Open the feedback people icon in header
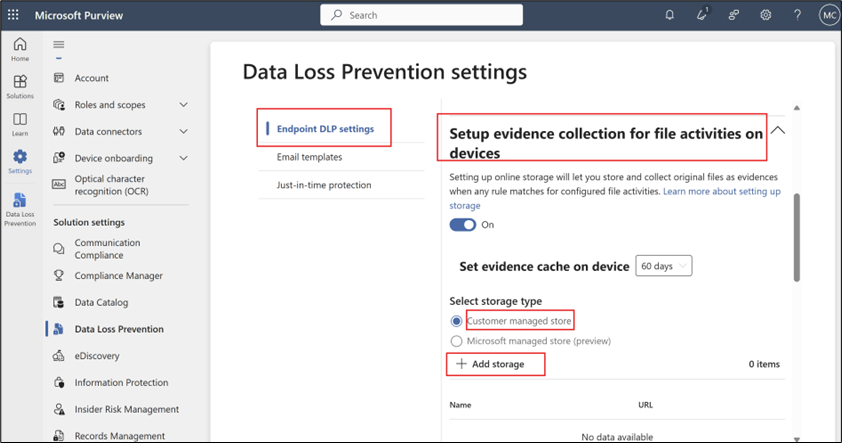 click(x=734, y=15)
